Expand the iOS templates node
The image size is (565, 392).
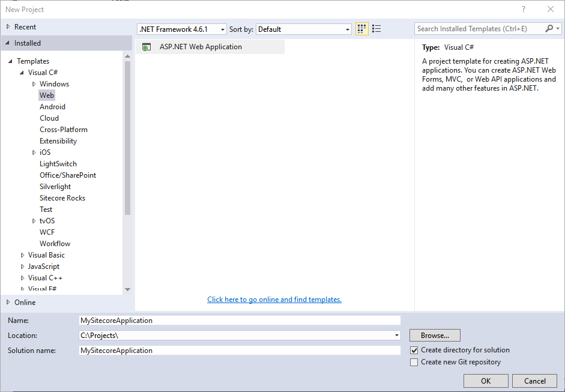click(34, 152)
